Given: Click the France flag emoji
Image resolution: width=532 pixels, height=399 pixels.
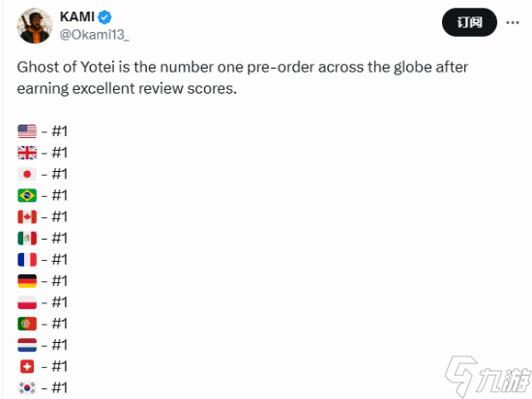Looking at the screenshot, I should (x=27, y=260).
